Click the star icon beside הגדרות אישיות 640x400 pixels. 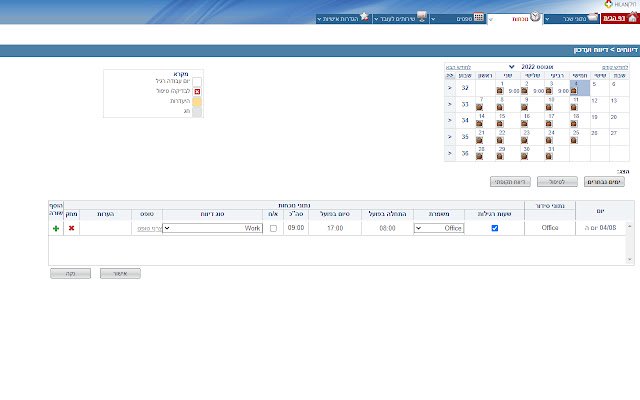pyautogui.click(x=364, y=17)
